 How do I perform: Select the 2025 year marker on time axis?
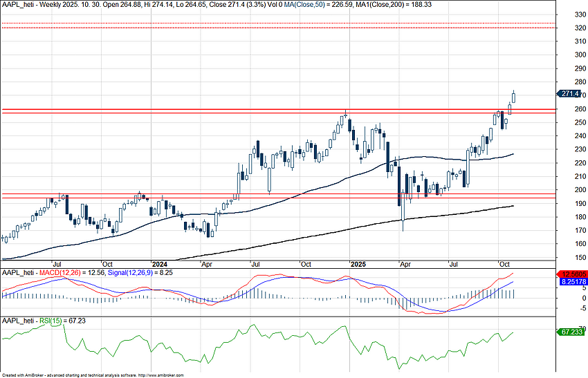coord(357,265)
